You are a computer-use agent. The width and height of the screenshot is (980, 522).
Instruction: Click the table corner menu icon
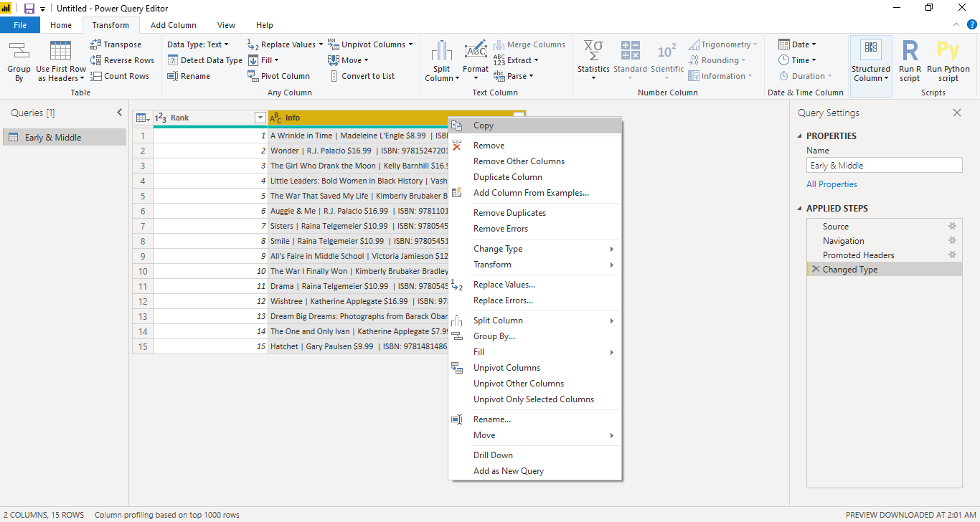143,118
